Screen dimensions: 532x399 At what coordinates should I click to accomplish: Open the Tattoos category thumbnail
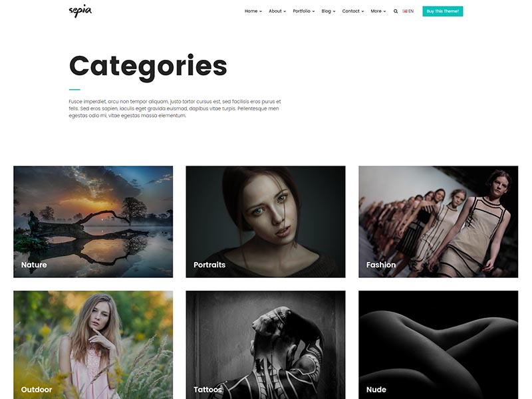coord(265,344)
